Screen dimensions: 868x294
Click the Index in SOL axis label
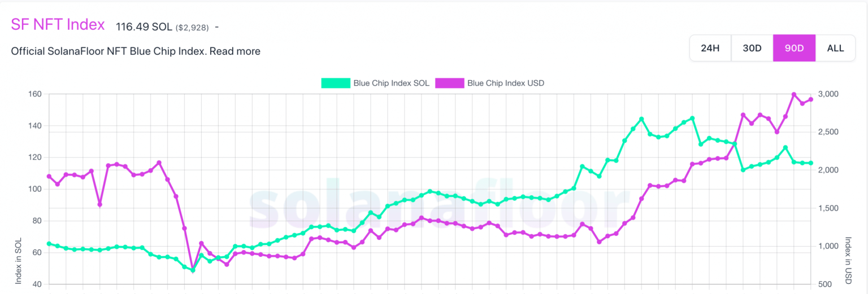pyautogui.click(x=19, y=260)
